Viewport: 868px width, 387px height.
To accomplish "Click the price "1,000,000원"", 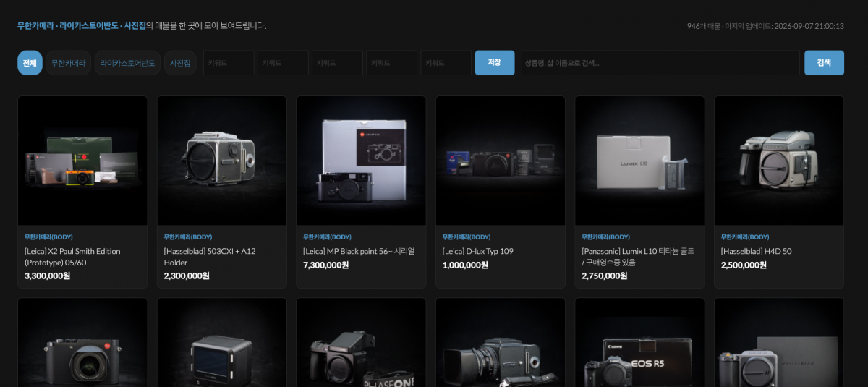I will pos(465,265).
